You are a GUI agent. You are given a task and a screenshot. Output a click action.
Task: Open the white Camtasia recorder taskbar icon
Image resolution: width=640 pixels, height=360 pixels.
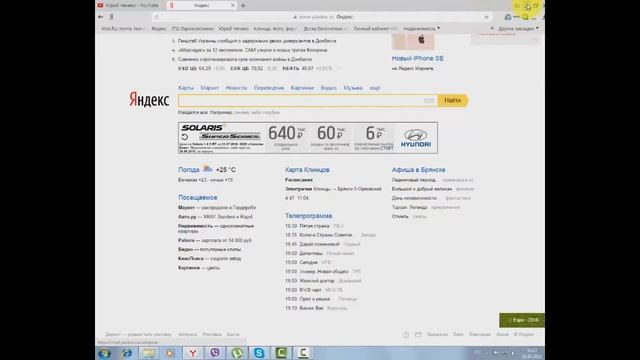click(x=303, y=353)
